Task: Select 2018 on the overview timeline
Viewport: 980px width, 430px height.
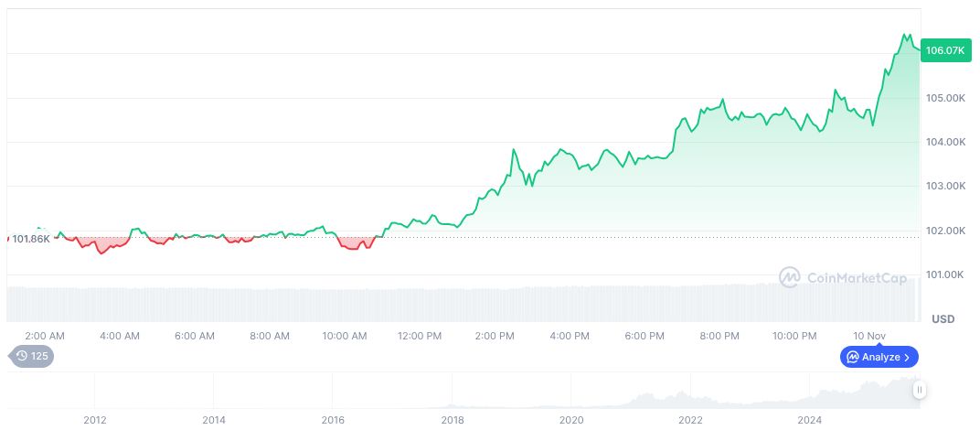Action: 452,420
